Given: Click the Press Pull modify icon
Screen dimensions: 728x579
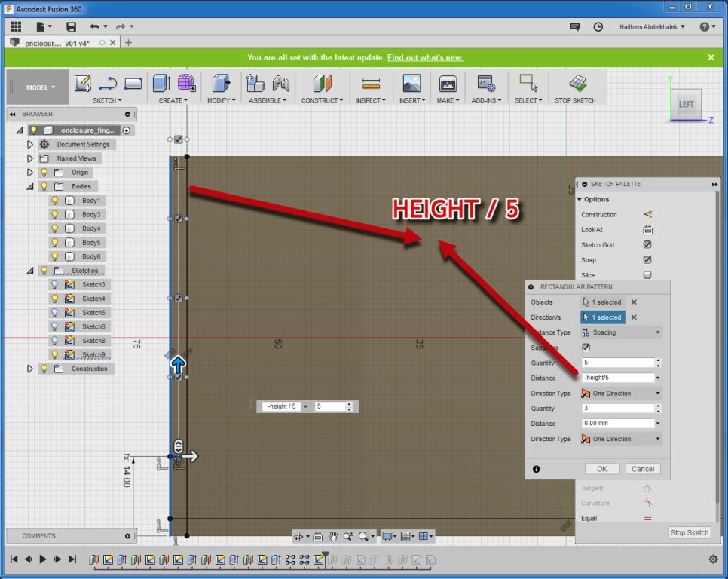Looking at the screenshot, I should click(x=221, y=84).
